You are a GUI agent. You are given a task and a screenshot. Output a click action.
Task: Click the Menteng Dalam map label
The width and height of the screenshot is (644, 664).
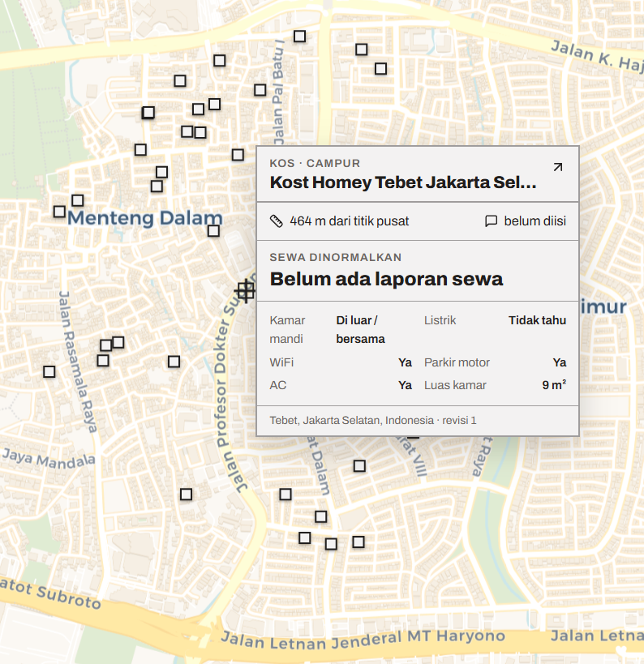[145, 219]
